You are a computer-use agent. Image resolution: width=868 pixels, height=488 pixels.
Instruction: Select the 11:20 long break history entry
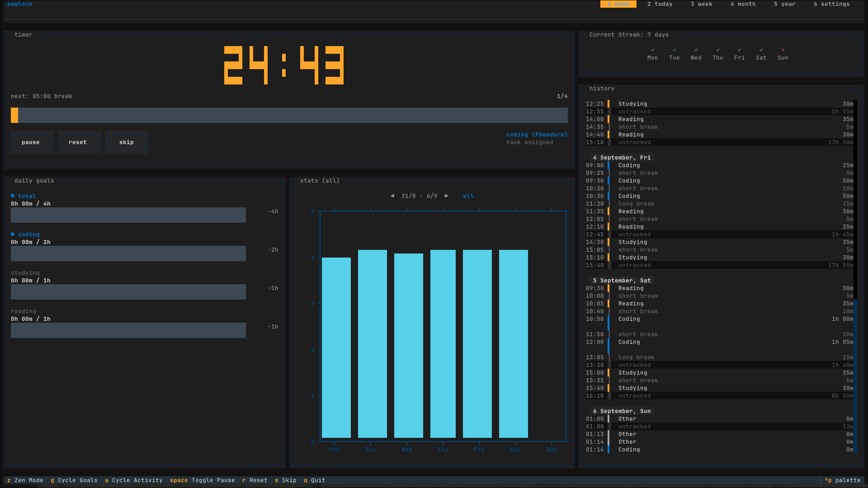720,204
